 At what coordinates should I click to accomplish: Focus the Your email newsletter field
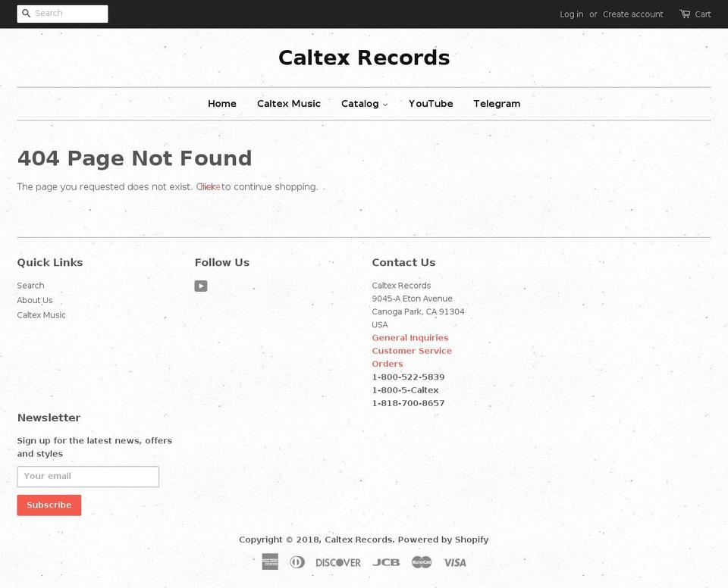[88, 477]
